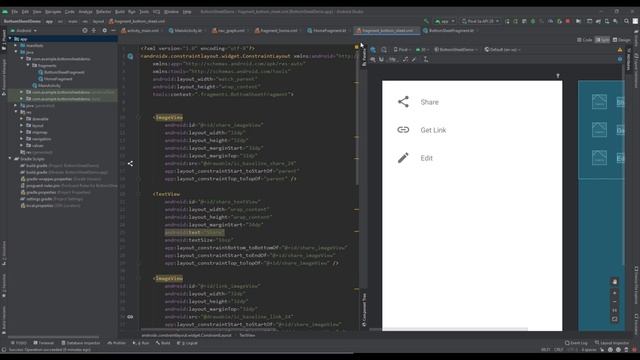640x360 pixels.
Task: Hide the project panel with the minus icon
Action: (113, 31)
